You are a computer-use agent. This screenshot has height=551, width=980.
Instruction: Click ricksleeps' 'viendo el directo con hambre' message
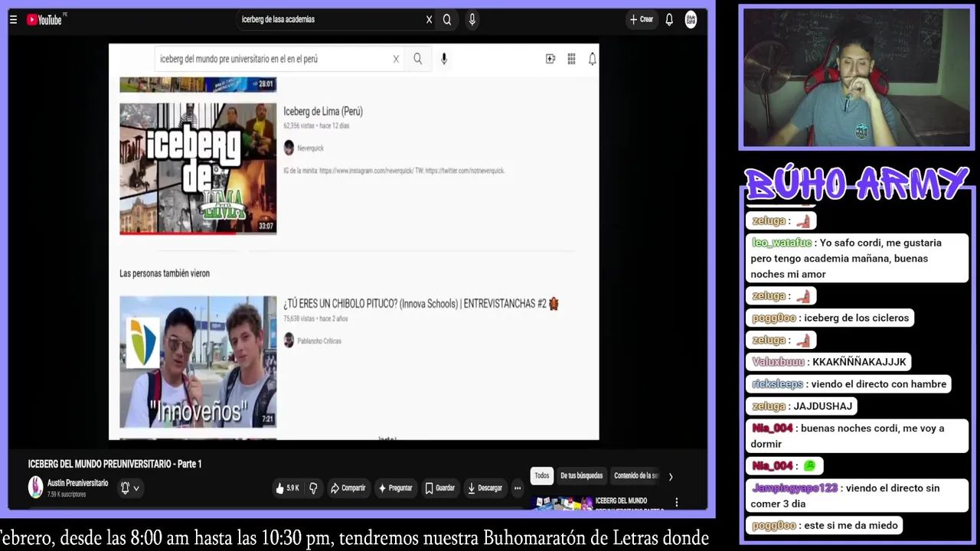click(x=848, y=384)
